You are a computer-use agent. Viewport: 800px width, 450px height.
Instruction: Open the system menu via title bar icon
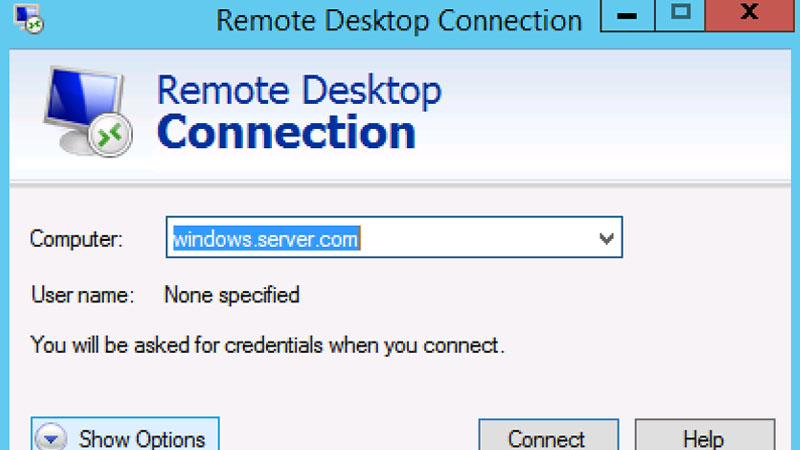click(29, 18)
